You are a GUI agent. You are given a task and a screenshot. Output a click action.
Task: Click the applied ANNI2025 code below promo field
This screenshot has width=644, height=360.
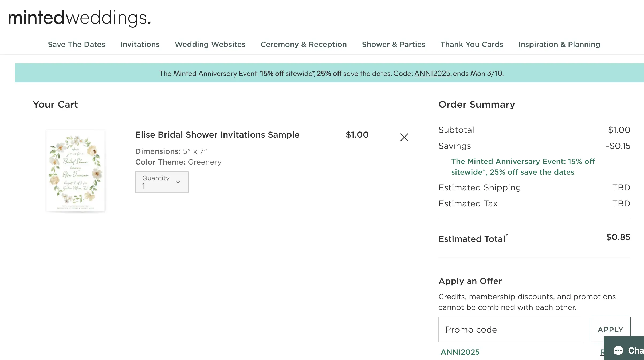pos(460,352)
